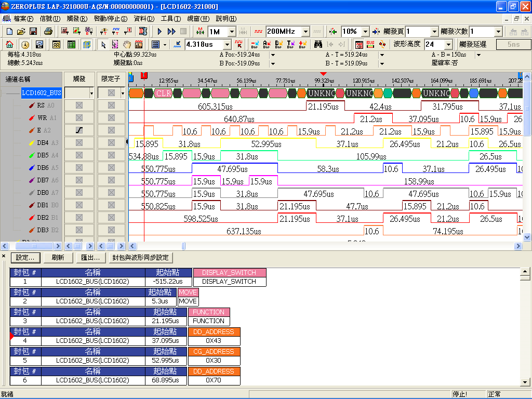Create a new file with the blank page icon

[x=9, y=32]
